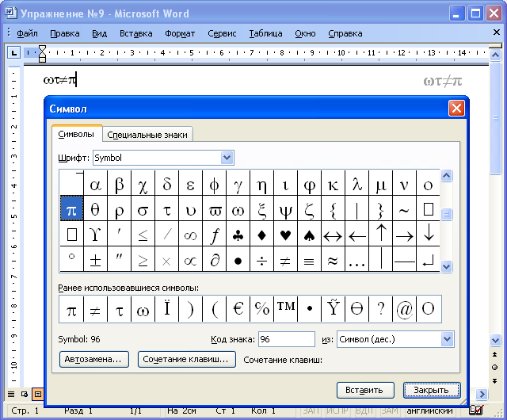Pick the delta symbol in the grid
Image resolution: width=507 pixels, height=420 pixels.
click(167, 183)
